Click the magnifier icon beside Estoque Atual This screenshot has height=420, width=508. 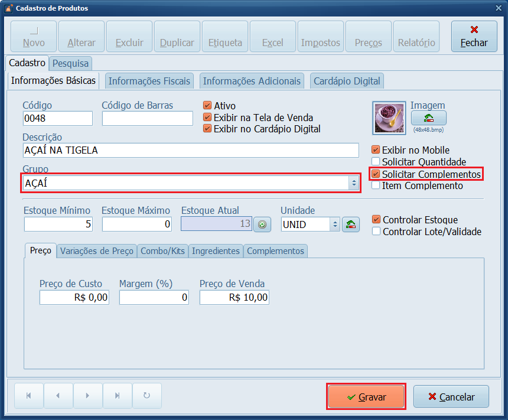pyautogui.click(x=262, y=224)
